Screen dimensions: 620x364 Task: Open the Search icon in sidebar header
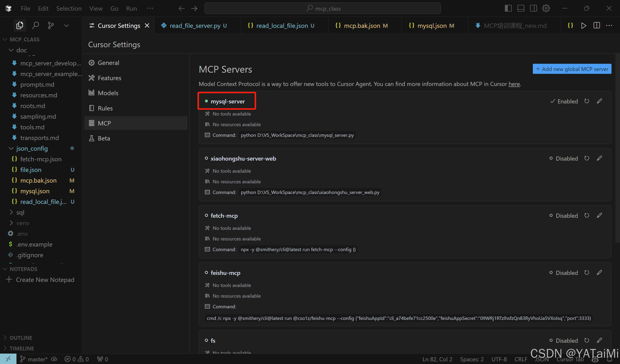coord(35,25)
